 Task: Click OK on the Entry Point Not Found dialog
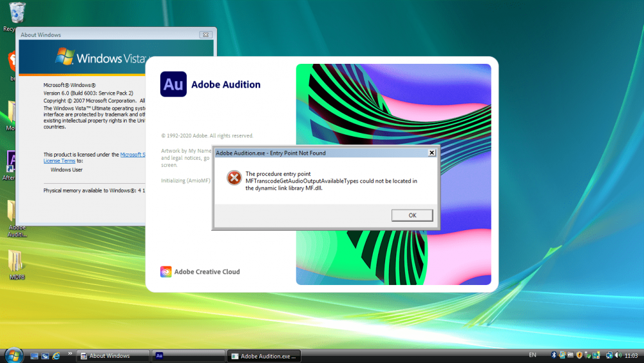tap(412, 215)
